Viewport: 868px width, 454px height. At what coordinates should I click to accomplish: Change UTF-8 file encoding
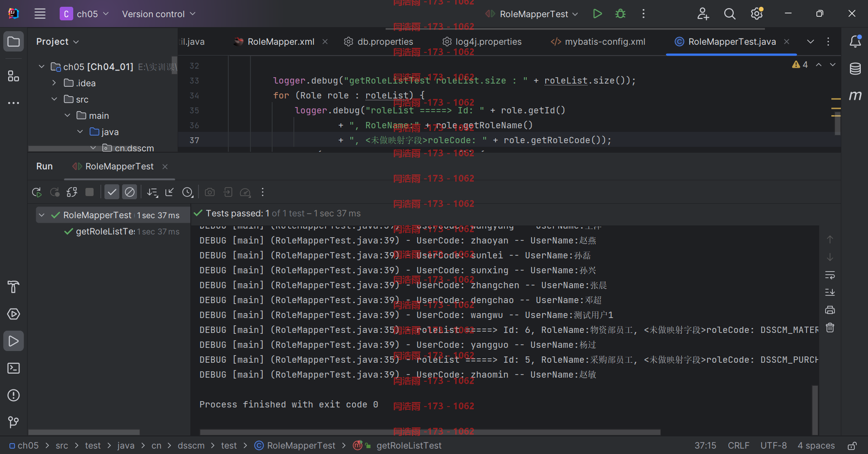(x=774, y=445)
